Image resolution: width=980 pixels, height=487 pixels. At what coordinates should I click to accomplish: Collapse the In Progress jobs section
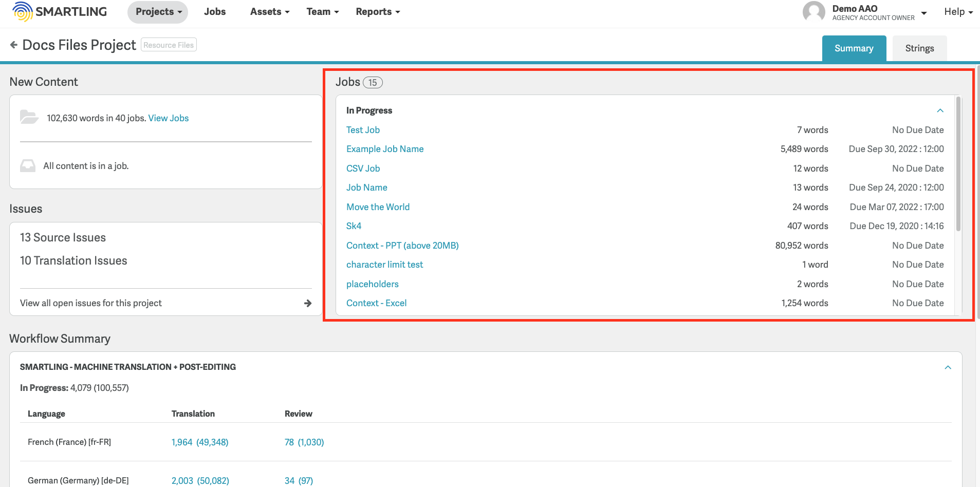940,110
